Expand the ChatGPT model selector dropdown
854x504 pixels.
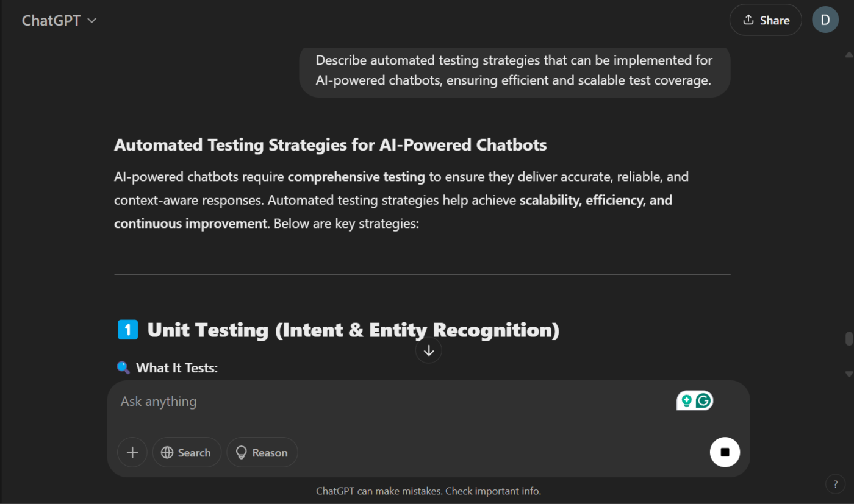point(59,20)
